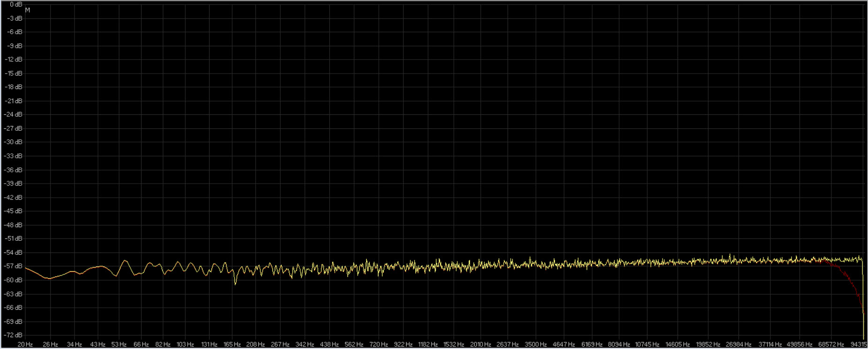Click the 43 Hz frequency label

(98, 345)
